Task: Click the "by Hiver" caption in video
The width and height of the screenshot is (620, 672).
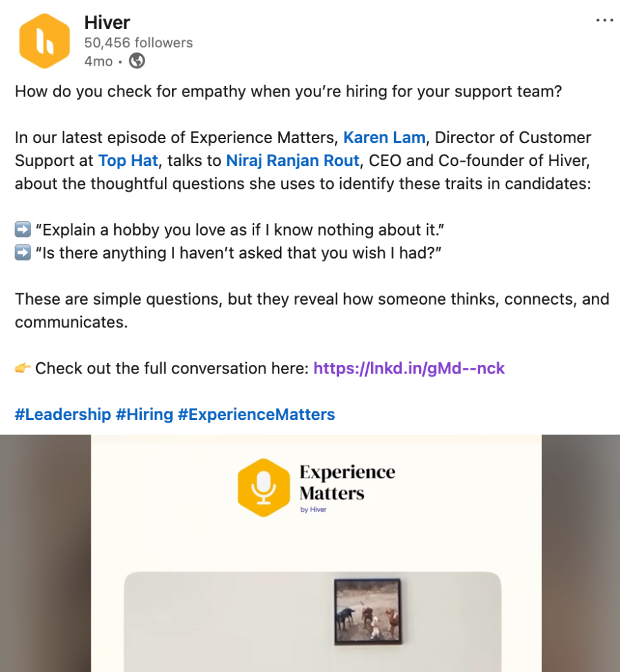Action: click(313, 510)
